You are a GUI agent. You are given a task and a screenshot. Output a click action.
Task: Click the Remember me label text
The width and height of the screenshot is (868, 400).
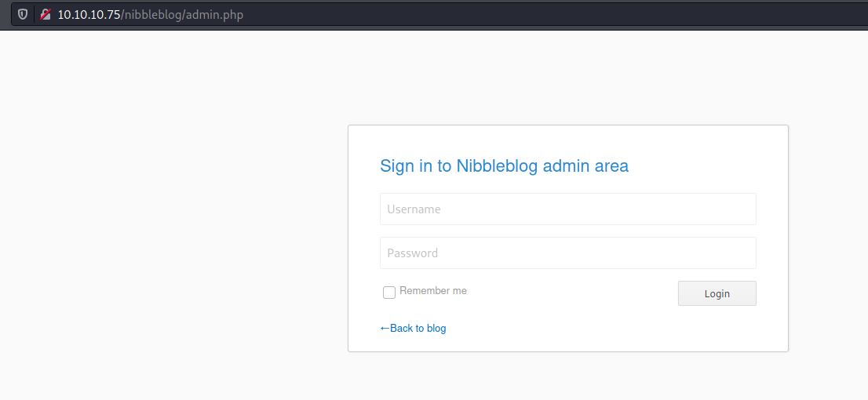(433, 290)
